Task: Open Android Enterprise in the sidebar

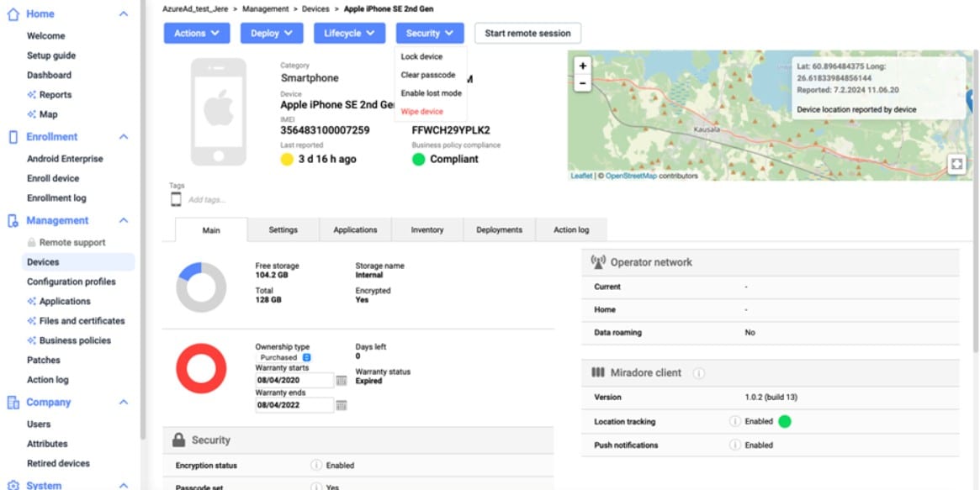Action: point(65,159)
